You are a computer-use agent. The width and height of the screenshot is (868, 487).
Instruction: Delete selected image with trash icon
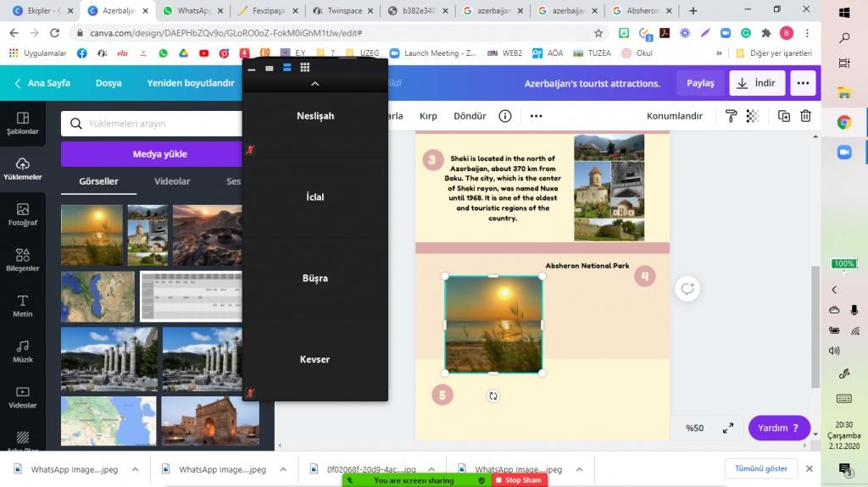(x=806, y=116)
